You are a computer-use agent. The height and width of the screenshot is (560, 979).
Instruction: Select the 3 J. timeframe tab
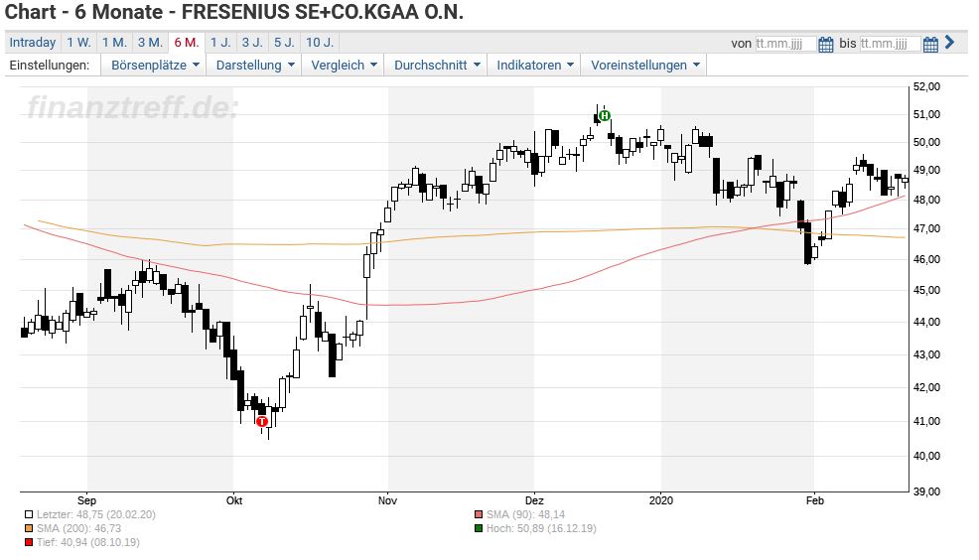pyautogui.click(x=252, y=43)
